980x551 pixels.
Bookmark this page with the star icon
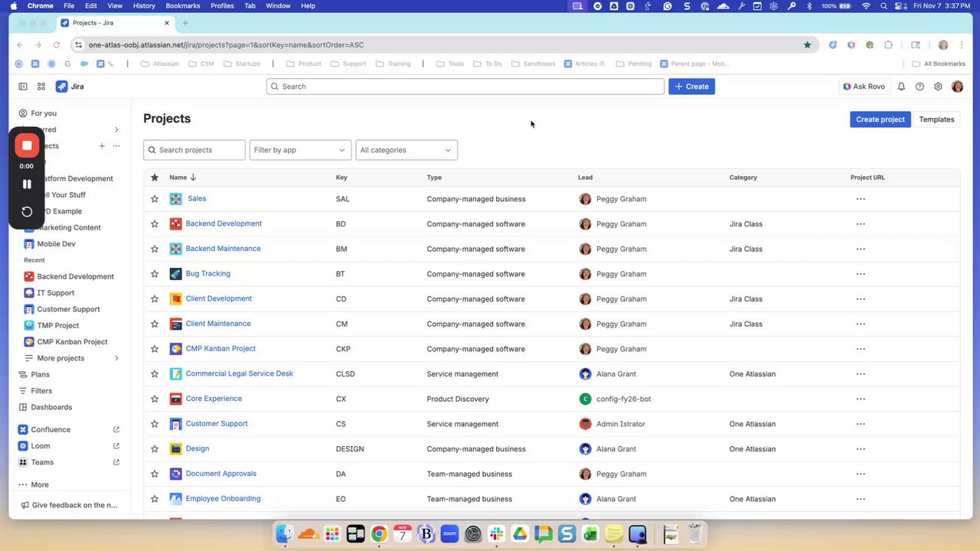pyautogui.click(x=807, y=45)
